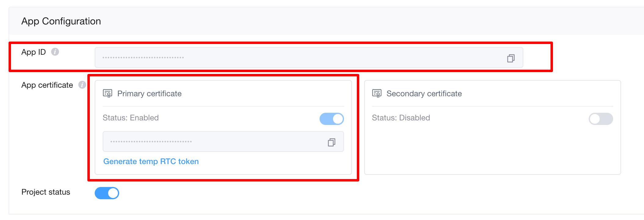Click the info icon beside App certificate
The image size is (644, 220).
(x=82, y=85)
